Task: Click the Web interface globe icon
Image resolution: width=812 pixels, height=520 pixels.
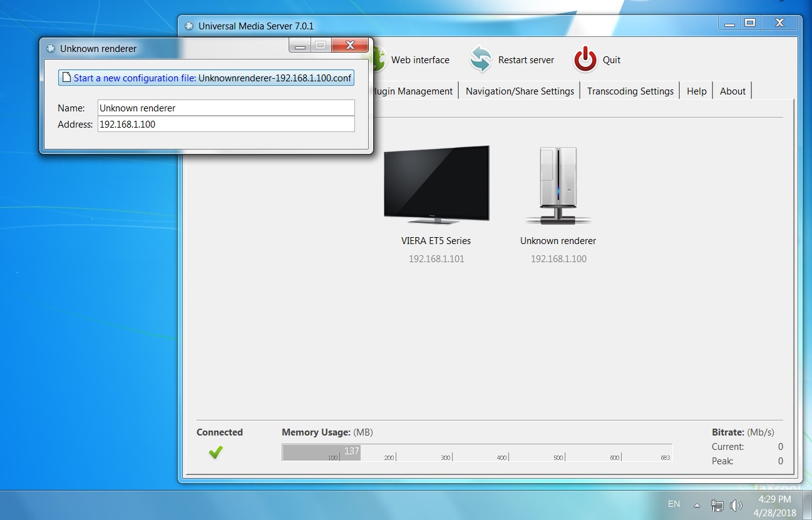Action: [377, 61]
